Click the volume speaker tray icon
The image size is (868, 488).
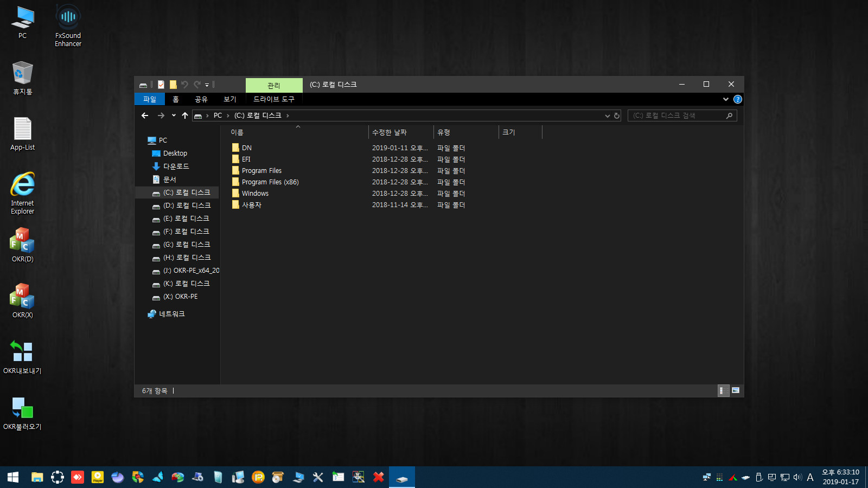(x=797, y=477)
